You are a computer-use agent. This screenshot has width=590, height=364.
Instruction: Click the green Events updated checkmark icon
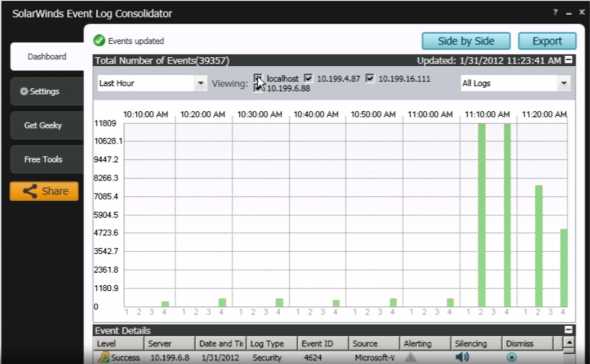[99, 40]
